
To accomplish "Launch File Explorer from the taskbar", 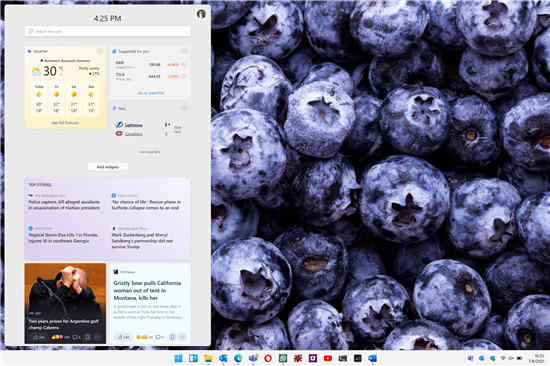I will pyautogui.click(x=208, y=358).
